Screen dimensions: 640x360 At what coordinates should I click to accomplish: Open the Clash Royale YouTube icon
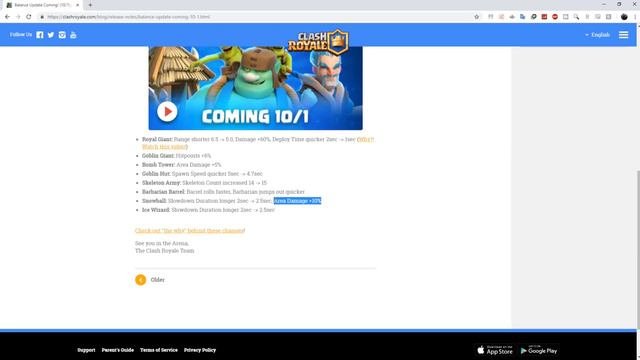pos(73,35)
